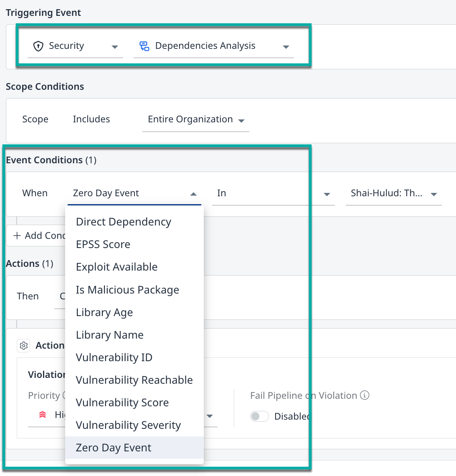
Task: Select Library Age from the list
Action: point(104,312)
